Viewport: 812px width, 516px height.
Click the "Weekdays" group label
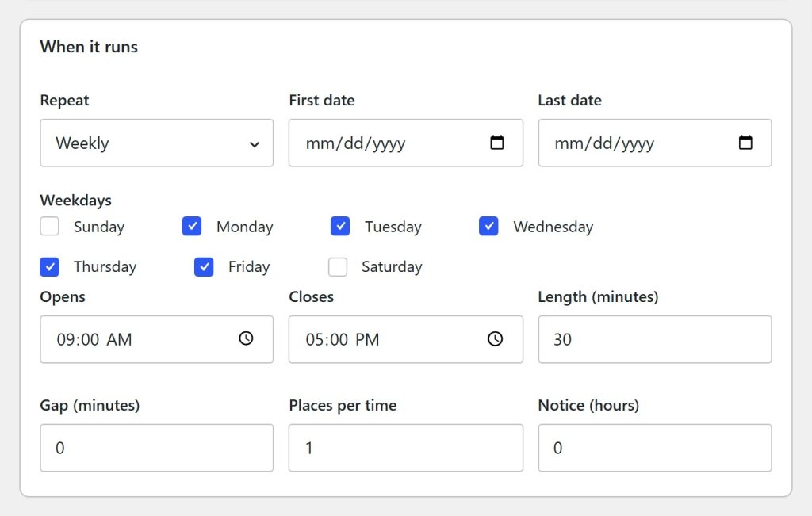point(76,201)
